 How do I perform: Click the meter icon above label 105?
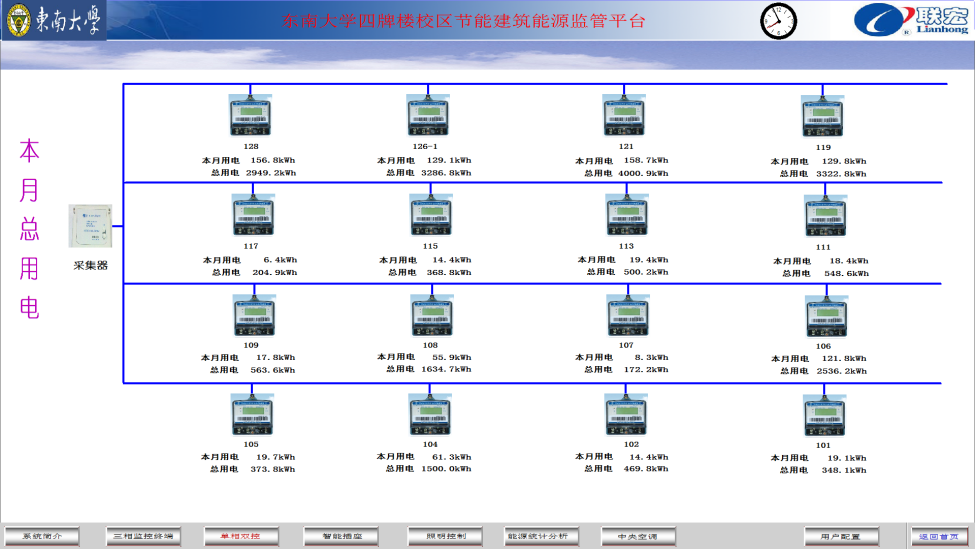[x=252, y=414]
